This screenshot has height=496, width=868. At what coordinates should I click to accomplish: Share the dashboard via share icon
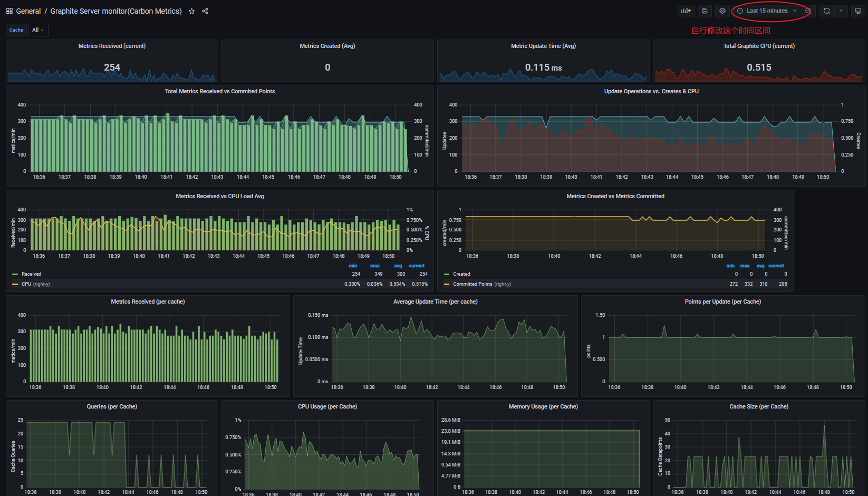click(205, 11)
